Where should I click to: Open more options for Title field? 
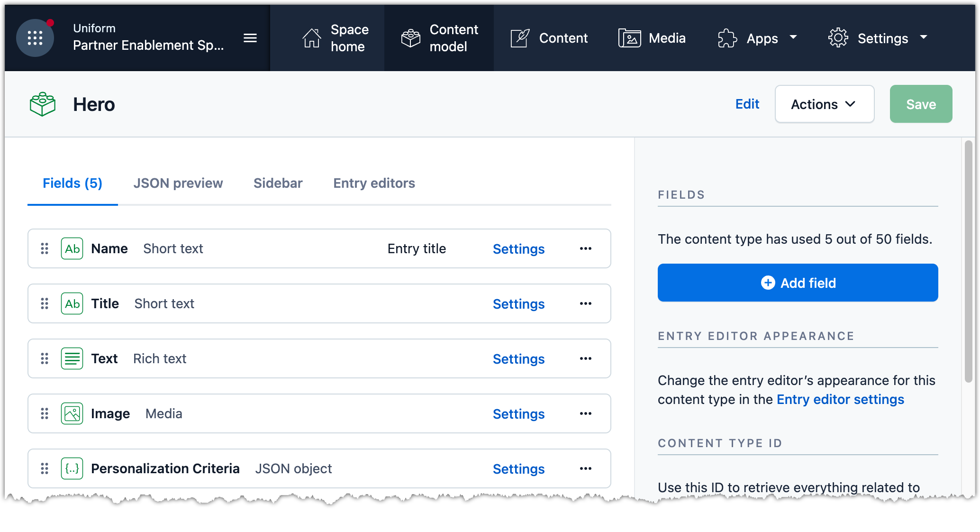586,303
